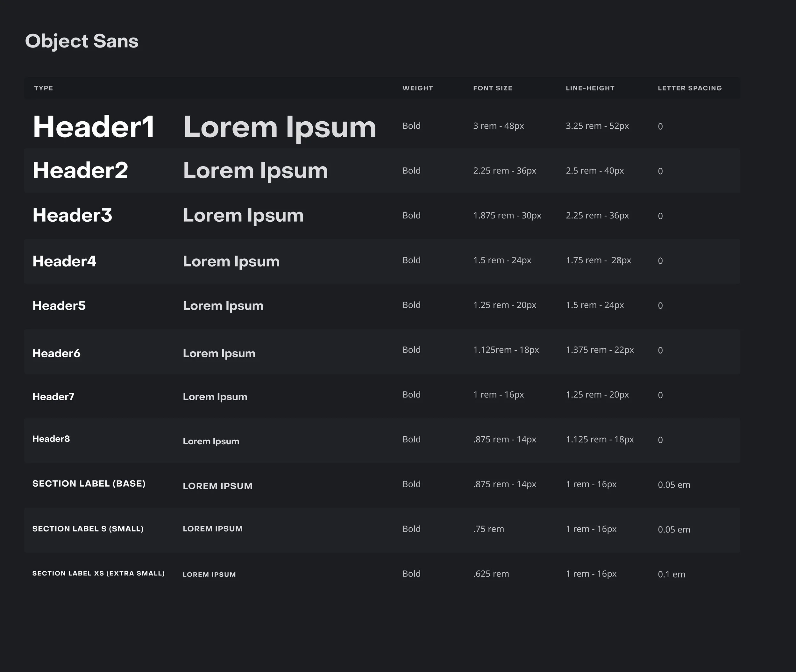Screen dimensions: 796x672
Task: Click the Header7 Lorem Ipsum sample
Action: tap(215, 397)
